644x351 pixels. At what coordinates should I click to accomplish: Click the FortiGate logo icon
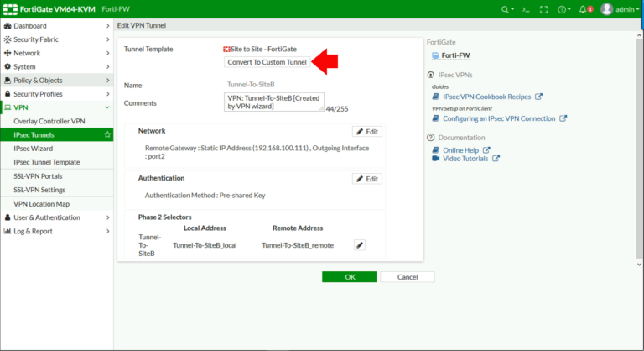(x=10, y=9)
